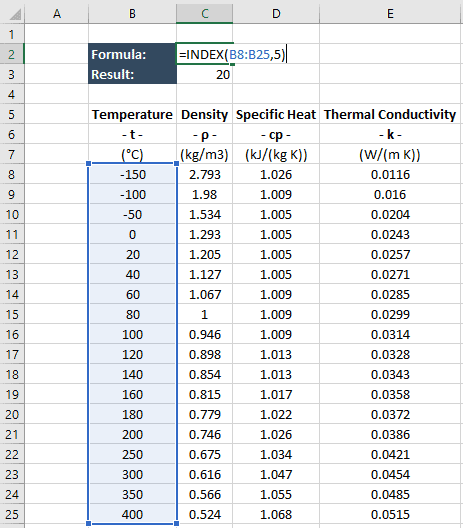This screenshot has height=528, width=463.
Task: Click the result value 20 in row 3
Action: coord(204,74)
